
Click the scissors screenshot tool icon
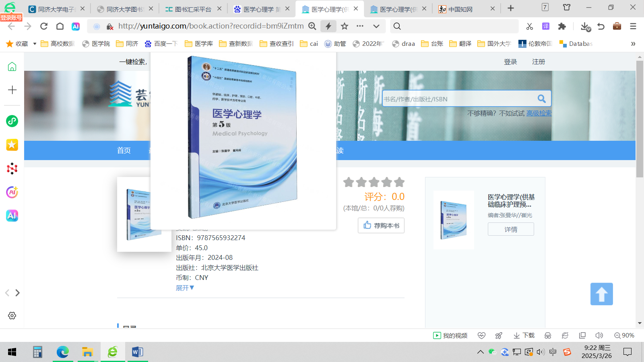(530, 26)
